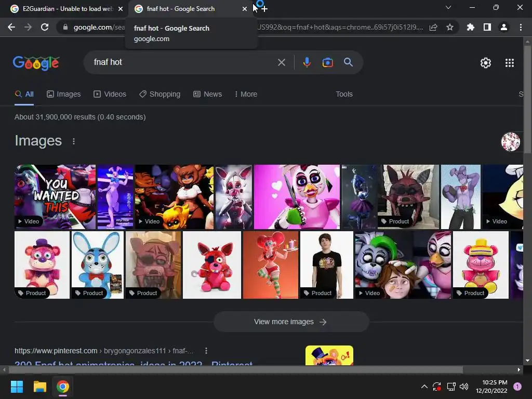Open a new tab with the plus button
This screenshot has height=399, width=532.
[264, 9]
